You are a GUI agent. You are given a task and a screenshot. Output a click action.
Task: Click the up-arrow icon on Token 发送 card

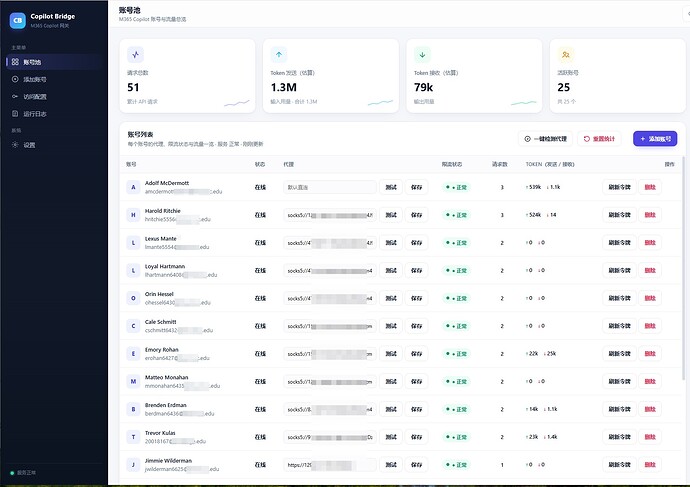click(x=279, y=55)
